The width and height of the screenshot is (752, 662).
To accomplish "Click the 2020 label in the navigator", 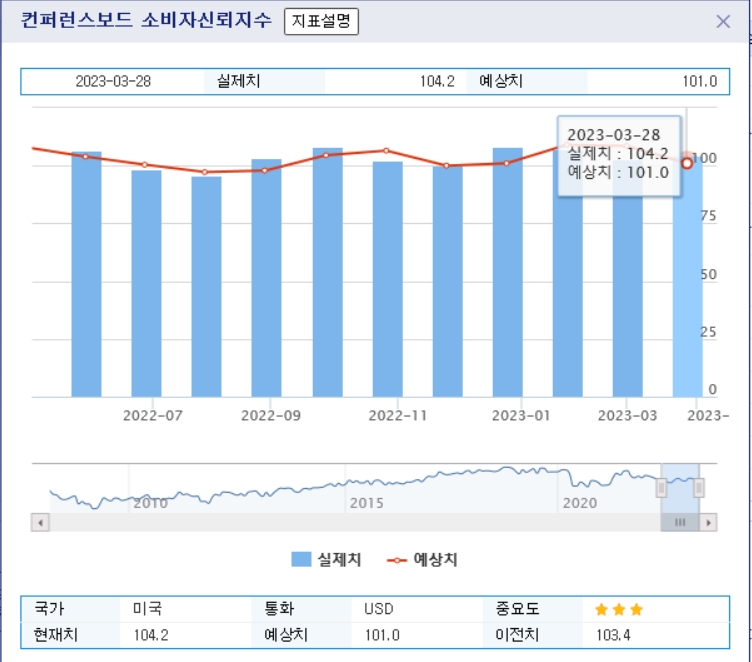I will point(580,503).
